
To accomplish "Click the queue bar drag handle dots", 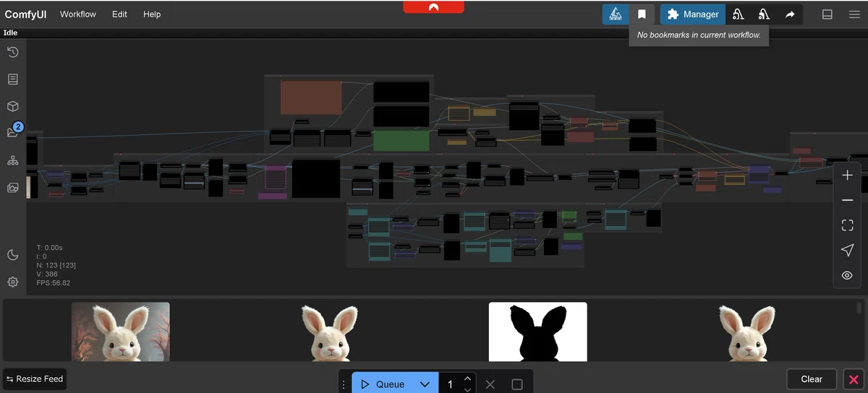I will [344, 384].
